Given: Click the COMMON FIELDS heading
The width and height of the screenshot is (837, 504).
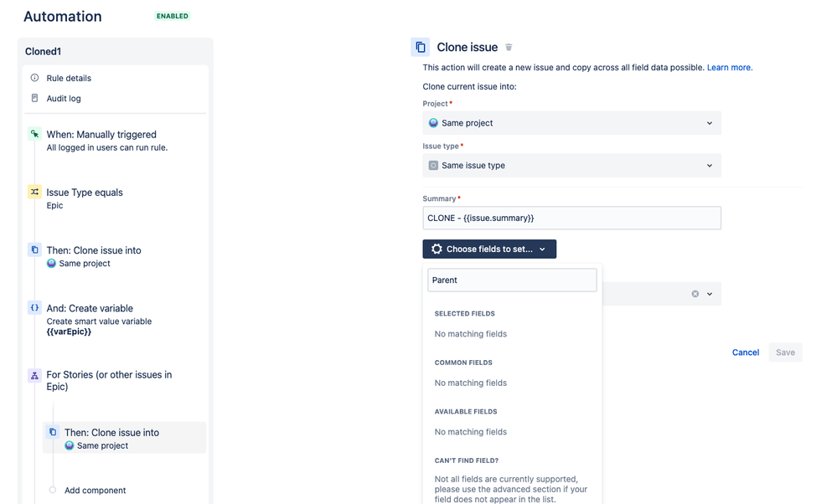Looking at the screenshot, I should pos(463,363).
